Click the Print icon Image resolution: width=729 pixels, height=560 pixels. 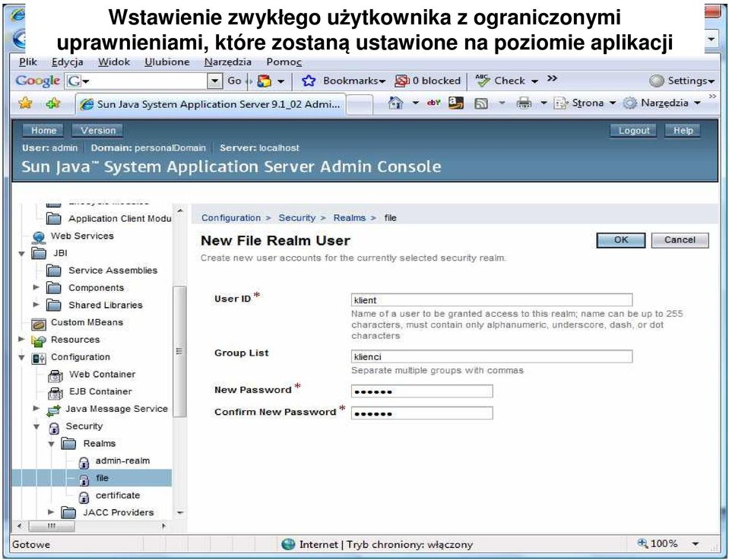coord(524,103)
